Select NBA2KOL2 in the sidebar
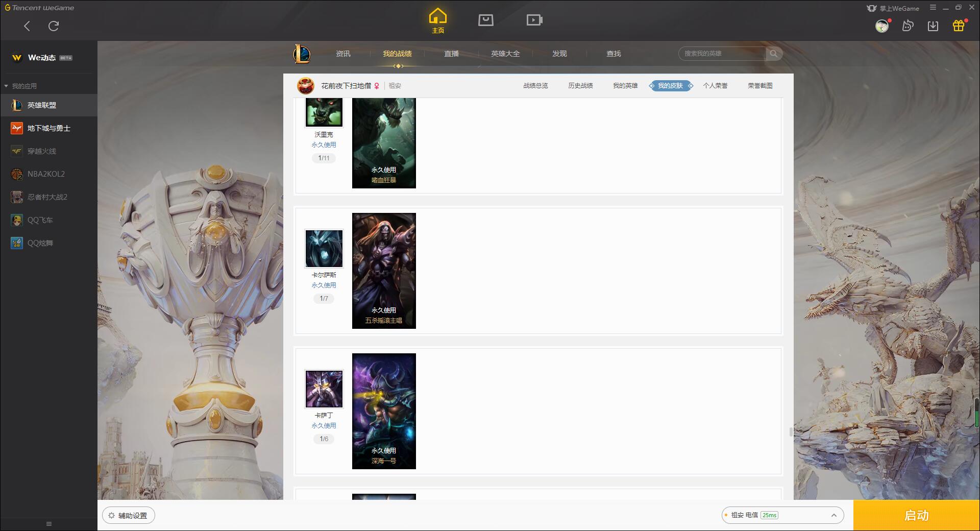Screen dimensions: 980x531 pos(48,174)
